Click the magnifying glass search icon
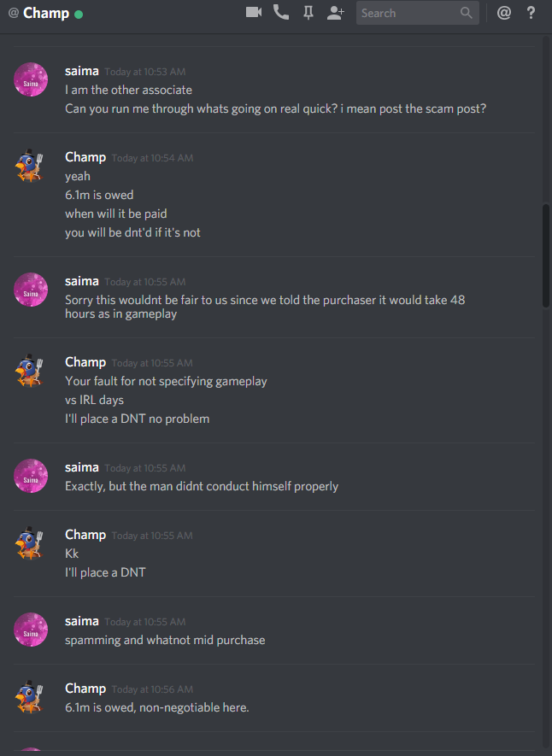This screenshot has height=756, width=552. (x=466, y=13)
